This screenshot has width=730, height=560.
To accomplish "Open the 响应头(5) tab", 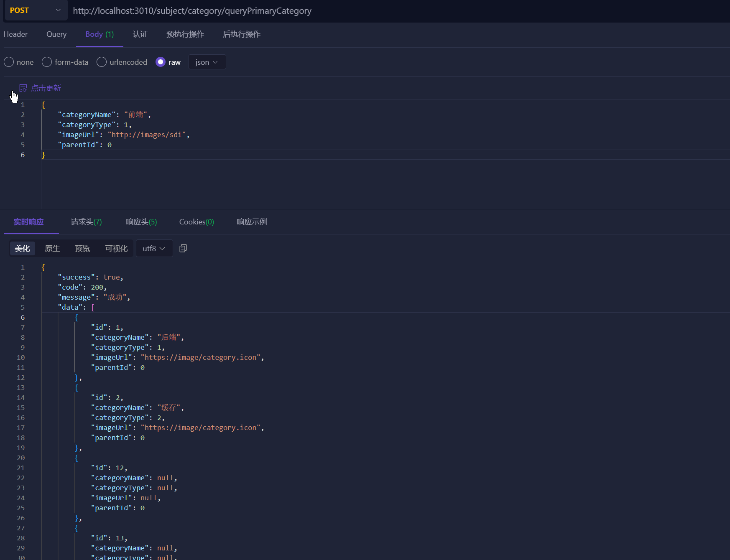I will (x=141, y=222).
